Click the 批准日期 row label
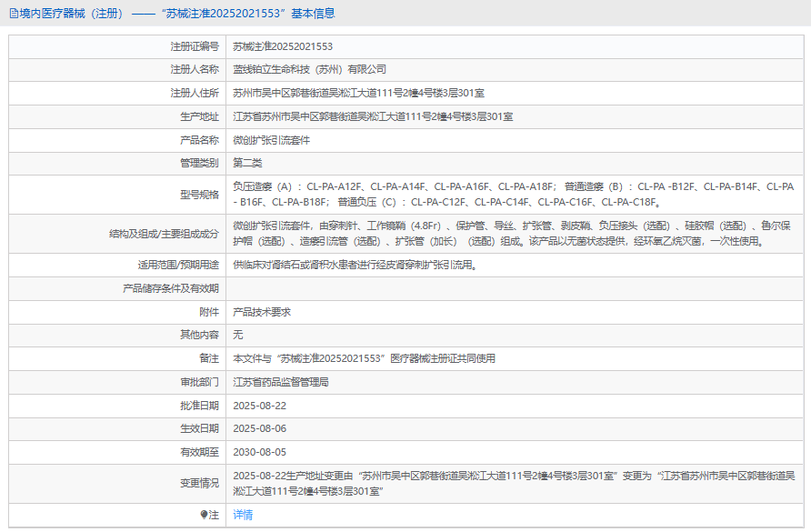The width and height of the screenshot is (811, 532). [199, 406]
